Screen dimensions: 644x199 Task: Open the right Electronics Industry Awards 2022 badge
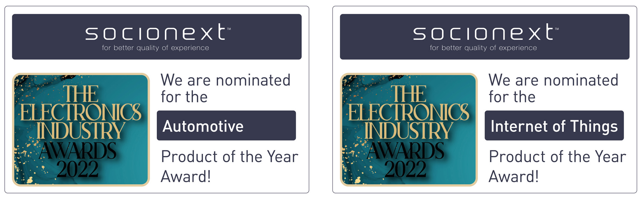409,129
